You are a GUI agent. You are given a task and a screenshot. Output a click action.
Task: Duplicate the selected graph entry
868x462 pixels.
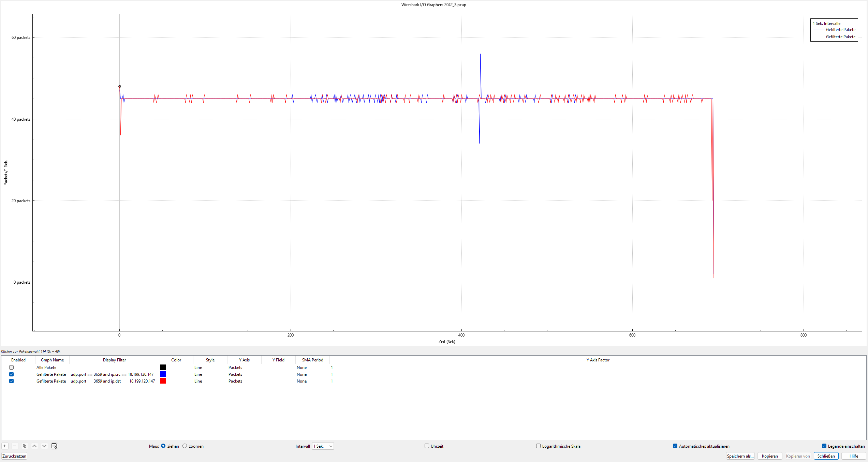[x=24, y=446]
